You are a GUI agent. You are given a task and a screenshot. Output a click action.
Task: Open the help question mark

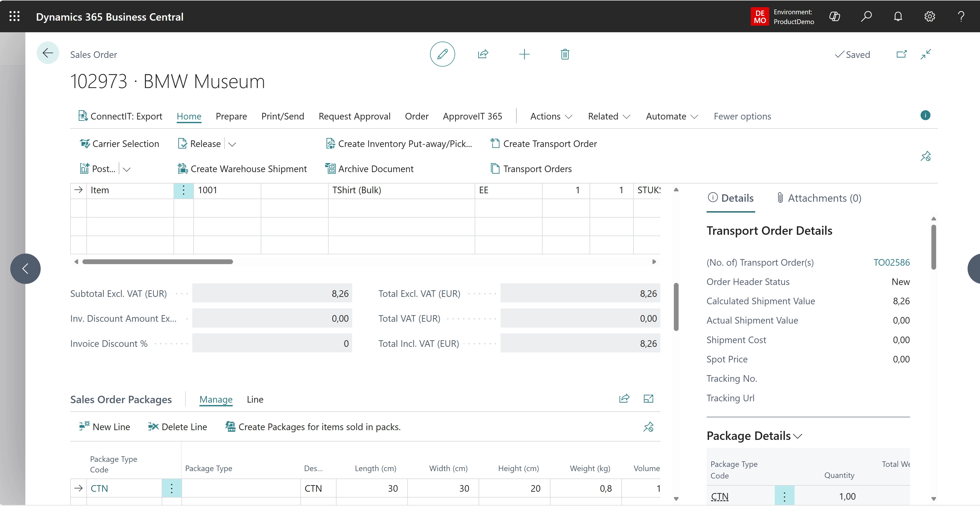[961, 16]
